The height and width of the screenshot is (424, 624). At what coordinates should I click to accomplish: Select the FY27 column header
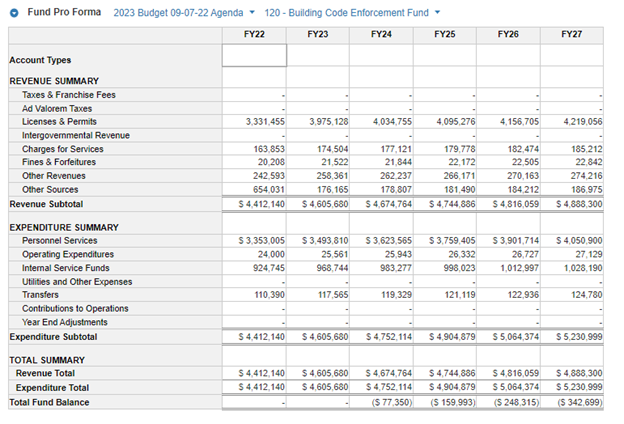coord(571,34)
